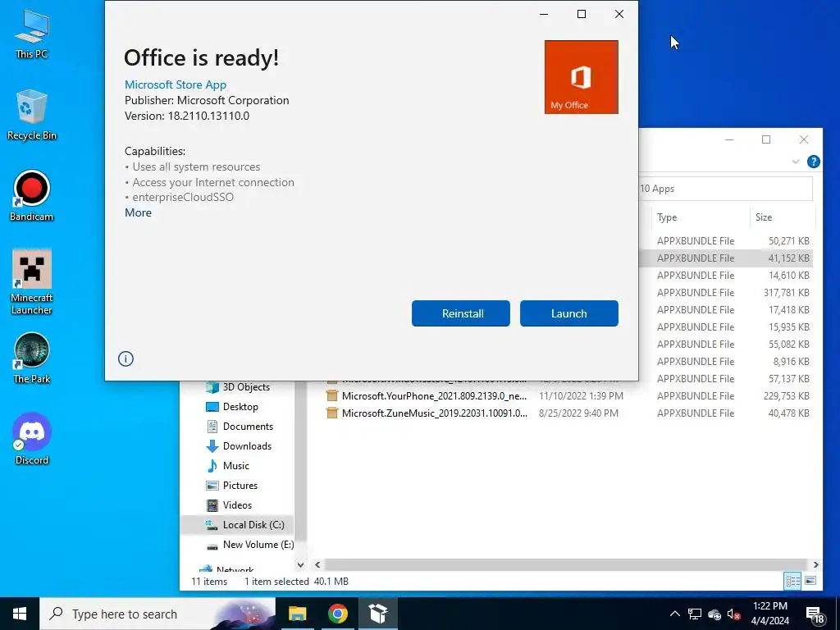
Task: Click the sidebar scroll down arrow
Action: [300, 564]
